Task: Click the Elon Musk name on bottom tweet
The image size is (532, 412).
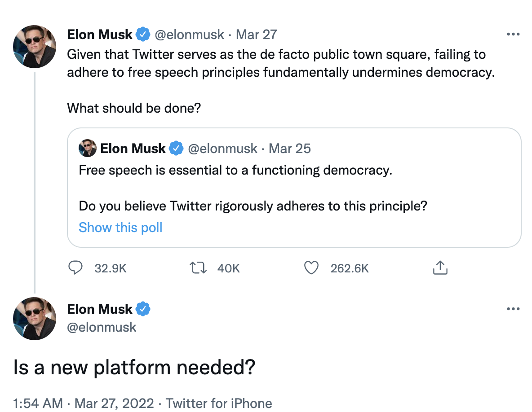Action: (x=100, y=309)
